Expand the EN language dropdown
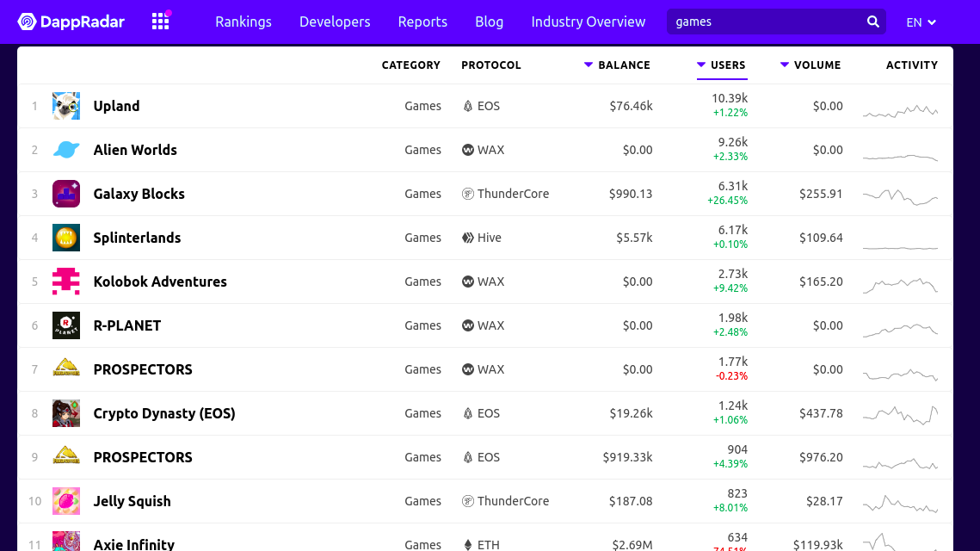Viewport: 980px width, 551px height. click(x=921, y=22)
